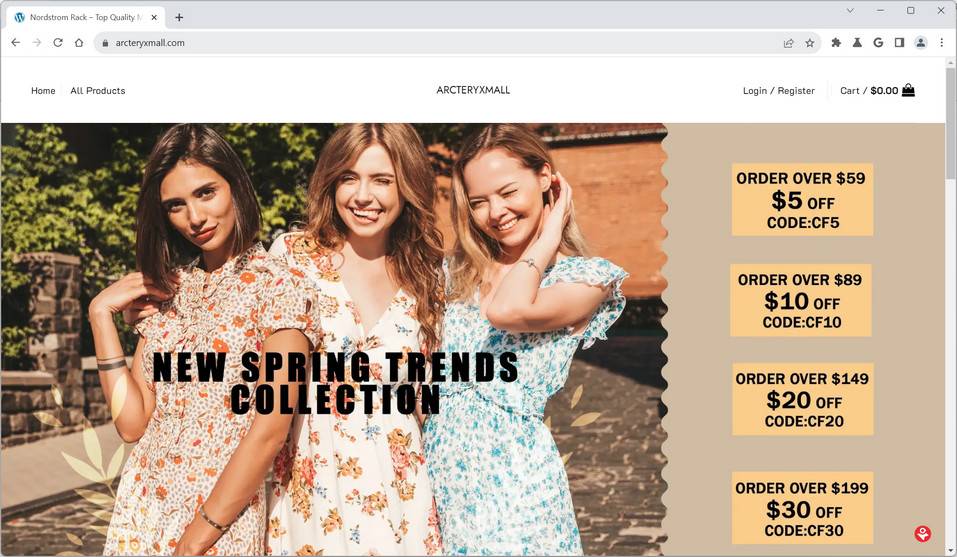Bookmark this page with star icon
Screen dimensions: 957x557
click(x=810, y=43)
